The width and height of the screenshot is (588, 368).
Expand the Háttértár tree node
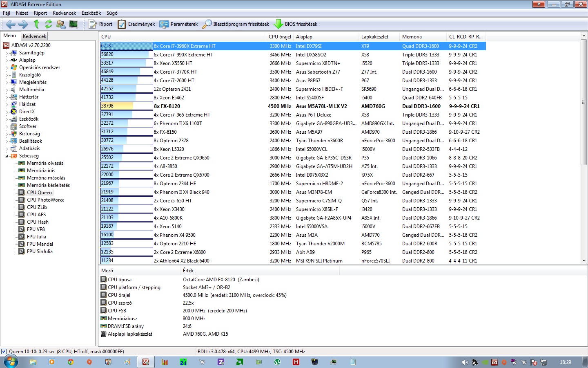pos(7,97)
